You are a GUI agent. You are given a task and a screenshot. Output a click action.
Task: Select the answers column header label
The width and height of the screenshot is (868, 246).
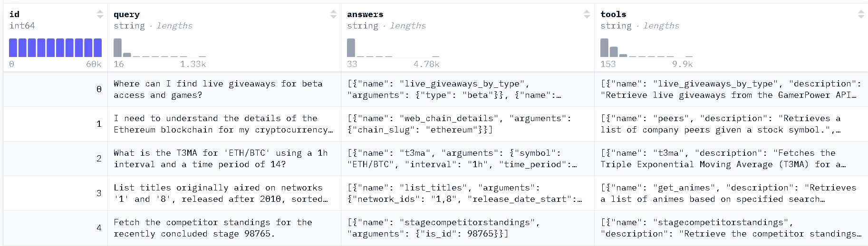coord(365,14)
